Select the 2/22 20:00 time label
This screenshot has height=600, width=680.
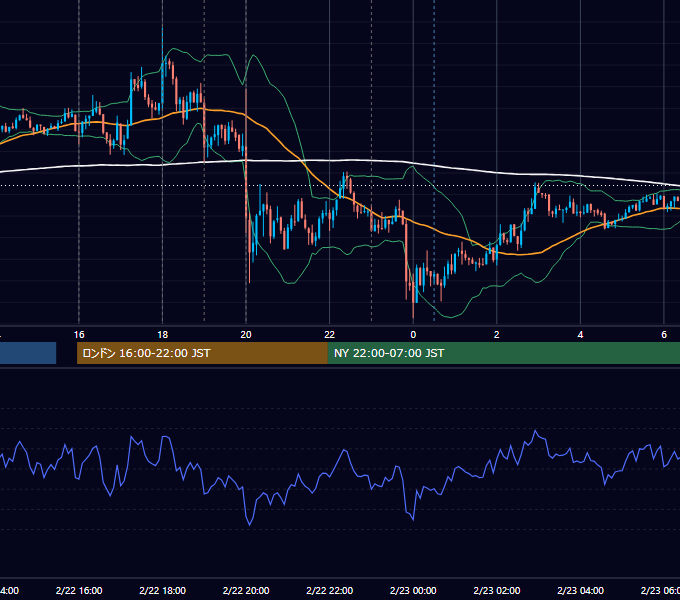(x=246, y=590)
